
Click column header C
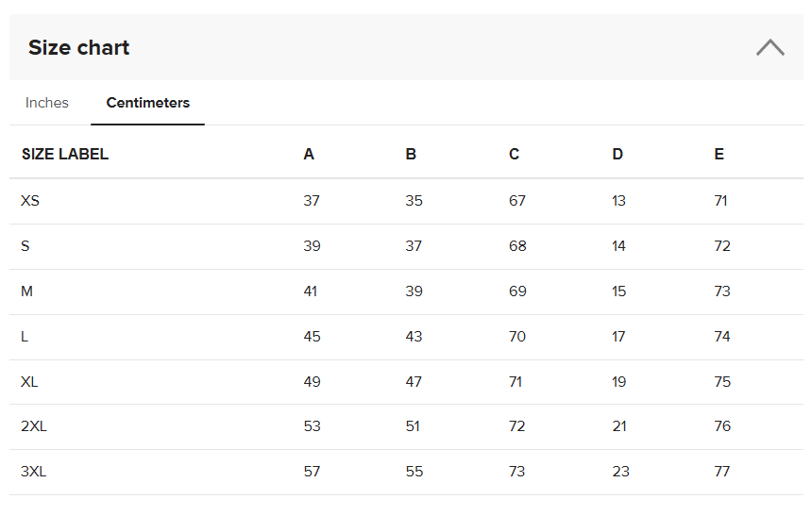514,155
